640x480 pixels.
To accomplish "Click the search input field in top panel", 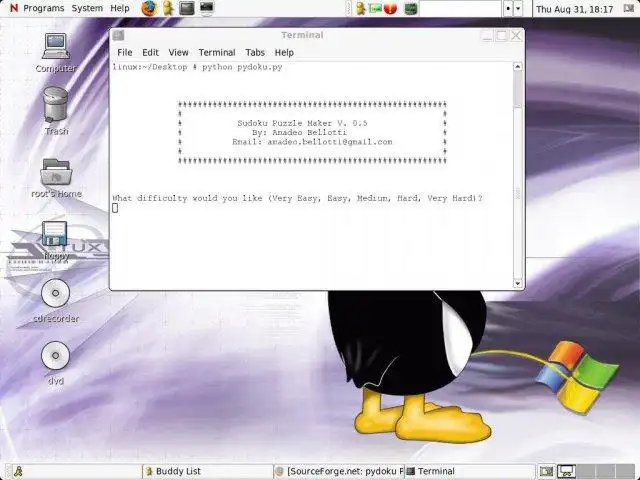I will (x=460, y=9).
